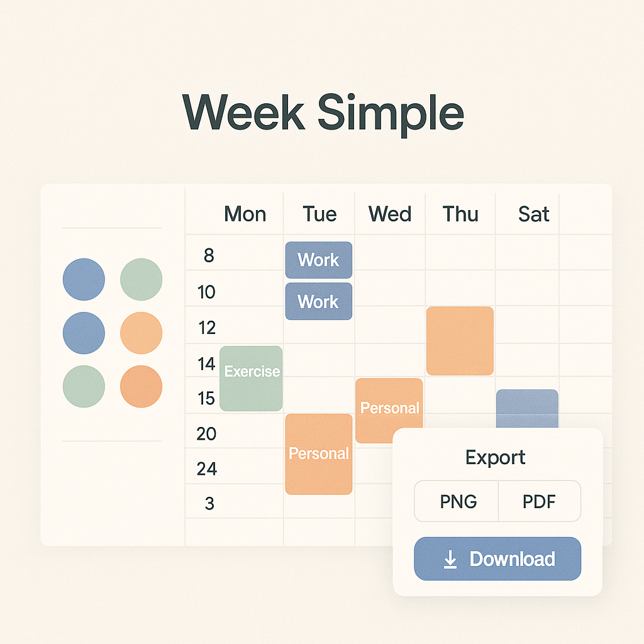This screenshot has width=644, height=644.
Task: Click the Download button
Action: click(x=497, y=558)
